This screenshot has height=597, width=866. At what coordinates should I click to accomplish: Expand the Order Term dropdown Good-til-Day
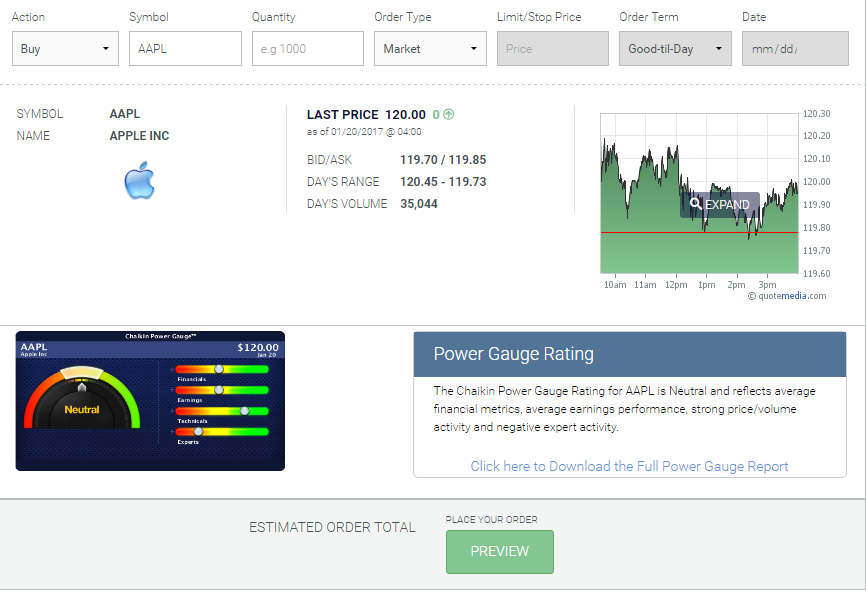pyautogui.click(x=675, y=49)
